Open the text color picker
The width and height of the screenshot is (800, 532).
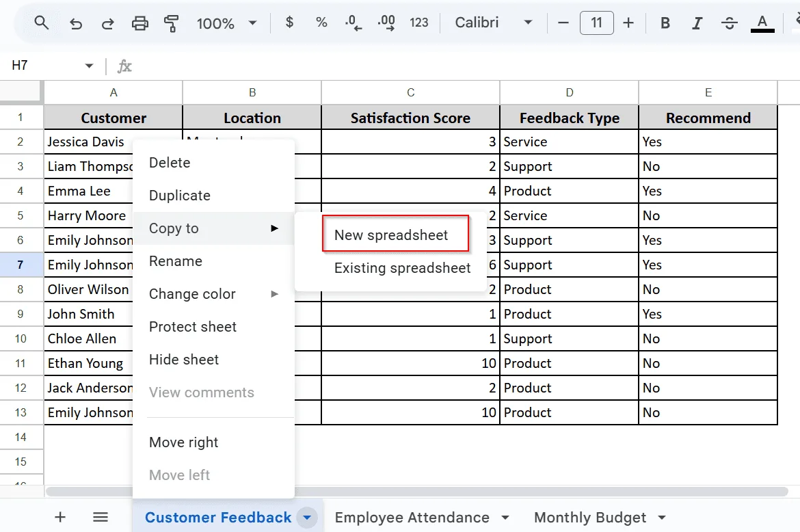point(762,23)
